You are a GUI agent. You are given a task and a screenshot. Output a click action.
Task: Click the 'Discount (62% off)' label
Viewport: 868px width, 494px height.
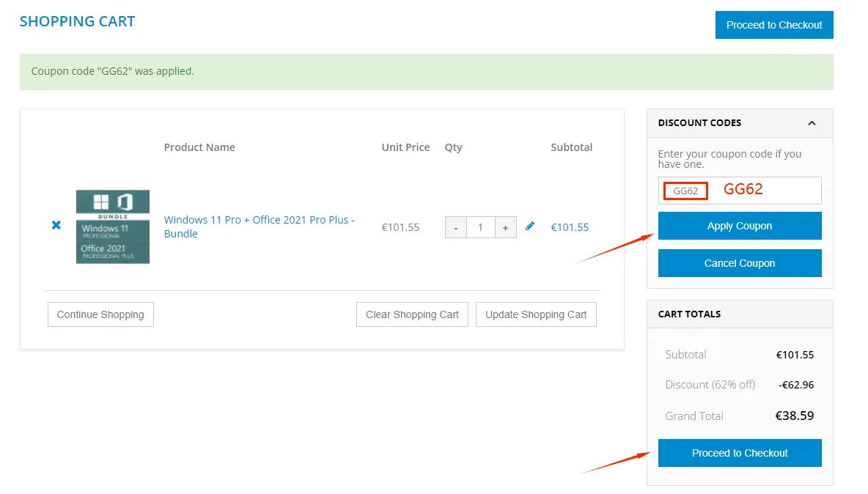point(710,385)
